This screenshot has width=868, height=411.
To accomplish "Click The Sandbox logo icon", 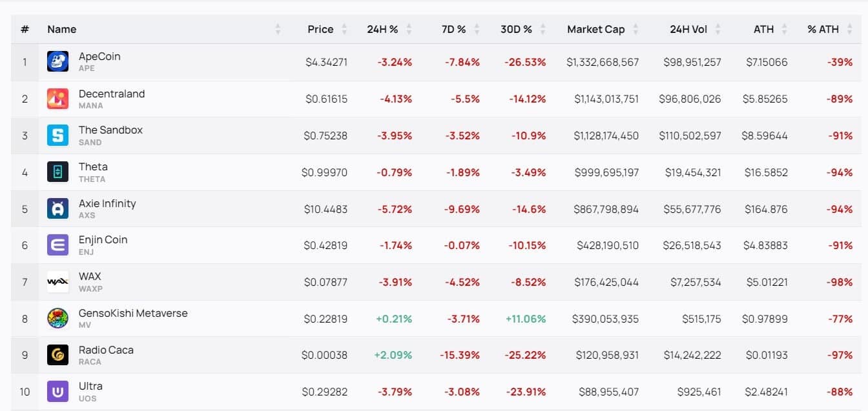I will coord(57,135).
